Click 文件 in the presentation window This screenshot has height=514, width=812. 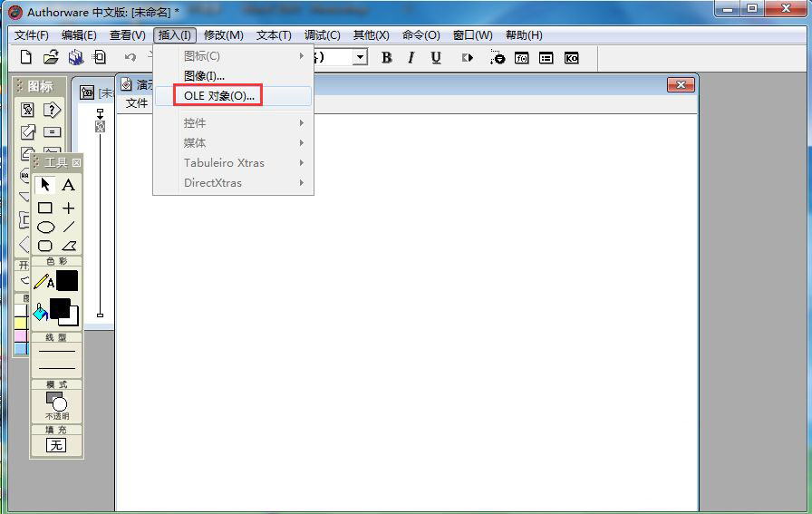coord(137,103)
